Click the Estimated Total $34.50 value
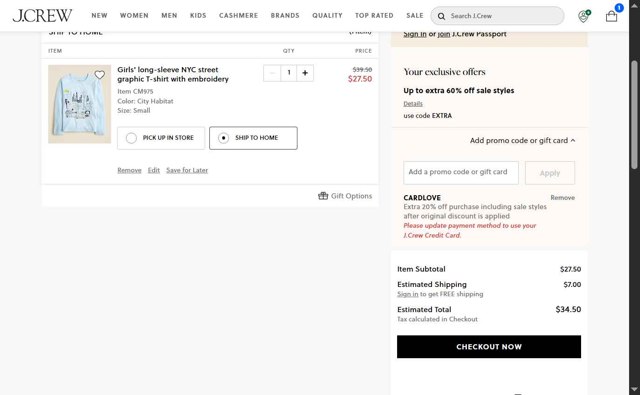This screenshot has width=640, height=395. [568, 309]
